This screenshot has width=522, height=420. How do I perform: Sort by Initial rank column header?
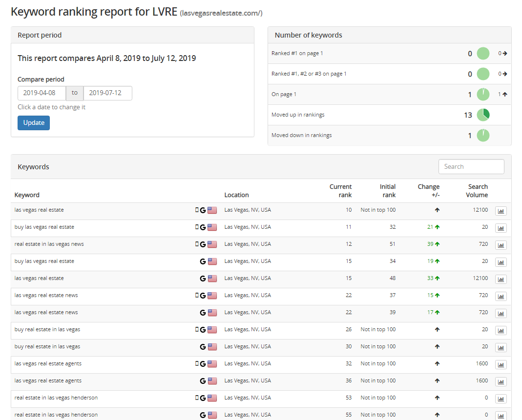point(388,191)
